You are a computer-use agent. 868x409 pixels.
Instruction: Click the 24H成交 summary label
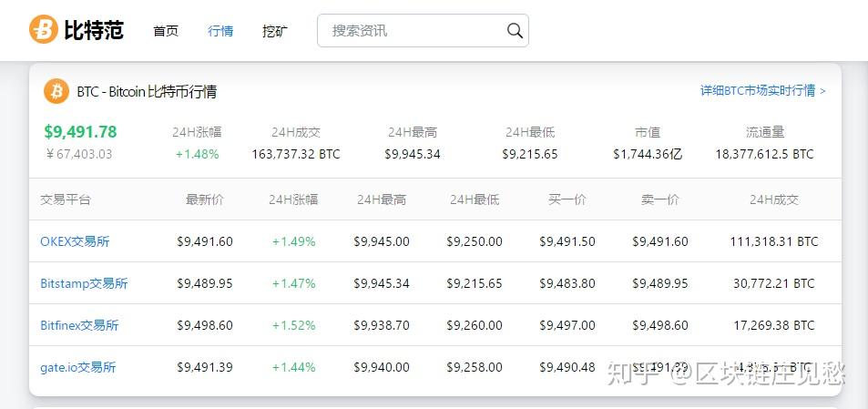296,133
